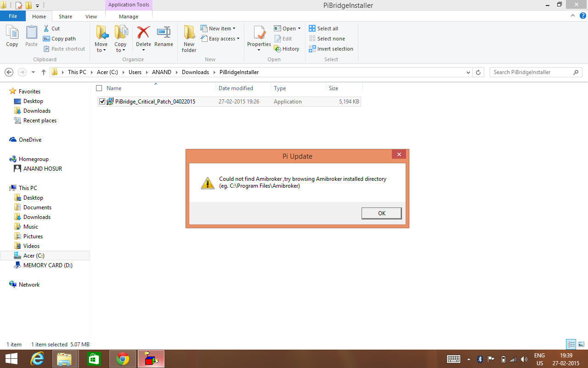This screenshot has width=588, height=368.
Task: Expand the Easy access menu
Action: 220,39
